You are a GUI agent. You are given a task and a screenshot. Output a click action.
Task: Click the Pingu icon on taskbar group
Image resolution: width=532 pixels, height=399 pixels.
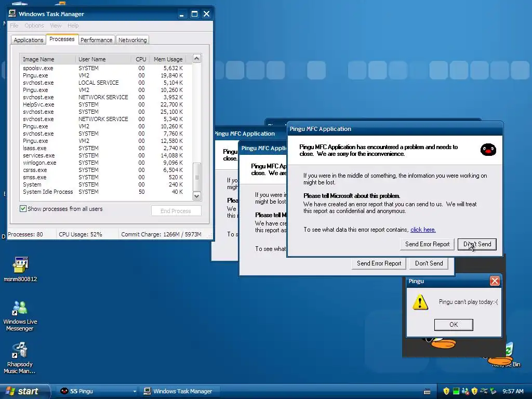tap(64, 391)
